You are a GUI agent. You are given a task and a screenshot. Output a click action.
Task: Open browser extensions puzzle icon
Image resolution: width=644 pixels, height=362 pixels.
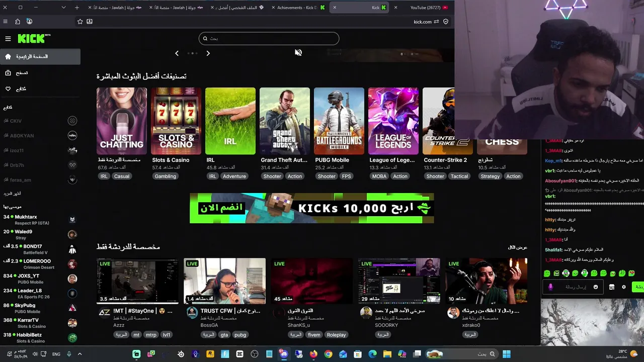[x=18, y=22]
